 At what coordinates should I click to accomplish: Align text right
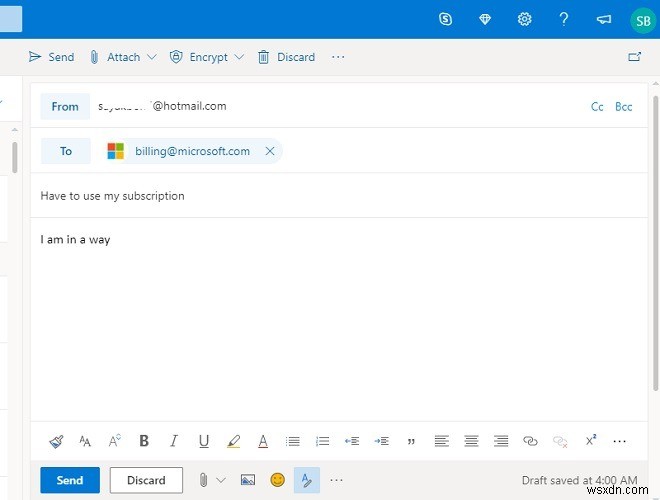pyautogui.click(x=501, y=441)
